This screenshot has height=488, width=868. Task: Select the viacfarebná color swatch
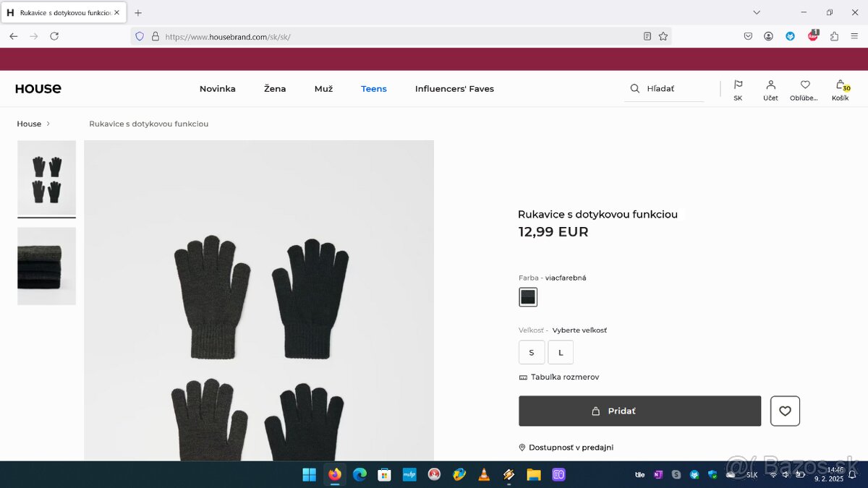click(528, 297)
